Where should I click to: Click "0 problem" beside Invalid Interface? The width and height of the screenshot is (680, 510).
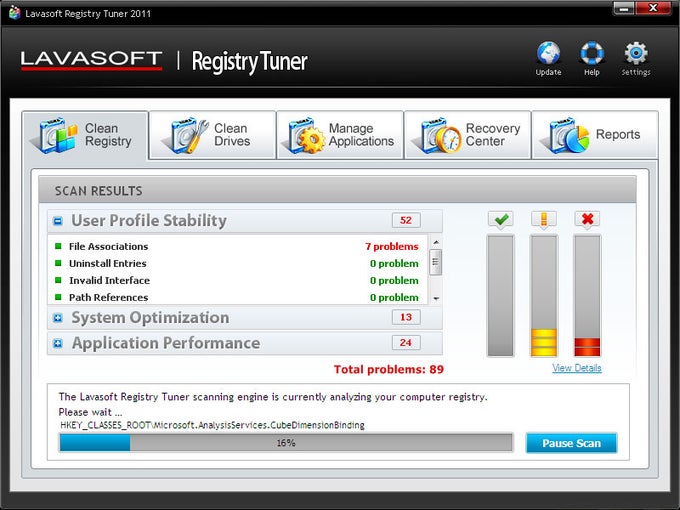click(394, 280)
